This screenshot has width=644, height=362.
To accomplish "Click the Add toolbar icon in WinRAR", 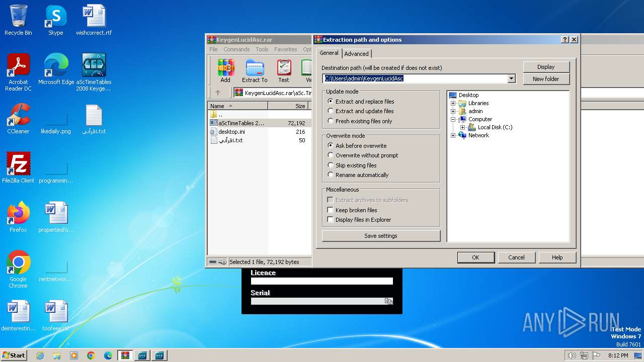I will pyautogui.click(x=225, y=71).
